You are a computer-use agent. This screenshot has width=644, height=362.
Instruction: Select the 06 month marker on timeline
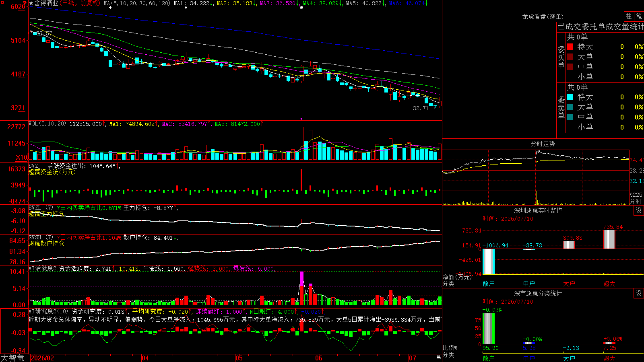[x=319, y=358]
